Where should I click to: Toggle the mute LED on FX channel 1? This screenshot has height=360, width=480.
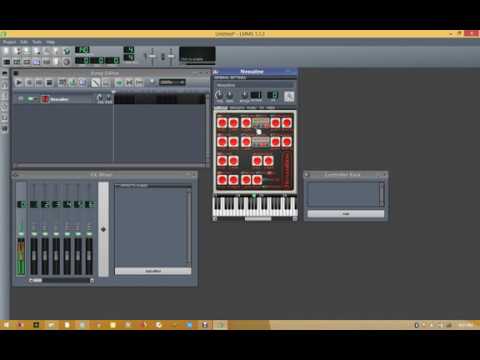coord(34,234)
